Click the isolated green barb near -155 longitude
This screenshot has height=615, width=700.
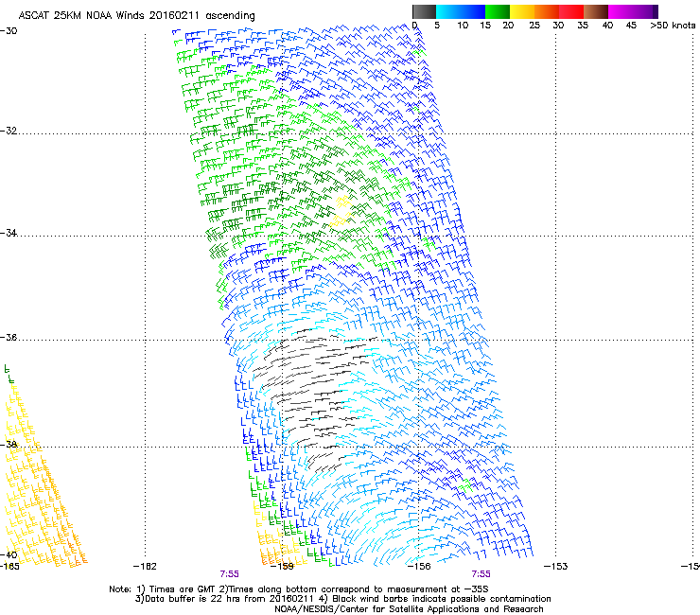coord(465,485)
